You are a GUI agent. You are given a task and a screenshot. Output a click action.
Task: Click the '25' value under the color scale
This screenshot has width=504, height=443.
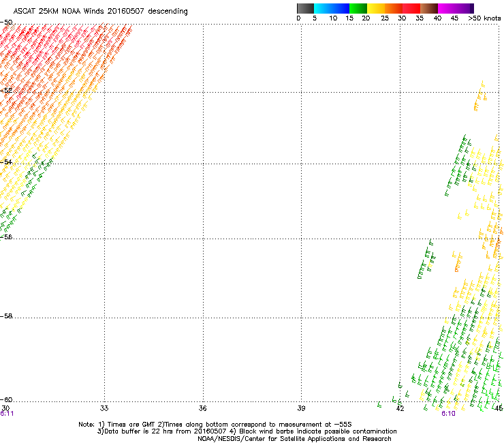(385, 18)
